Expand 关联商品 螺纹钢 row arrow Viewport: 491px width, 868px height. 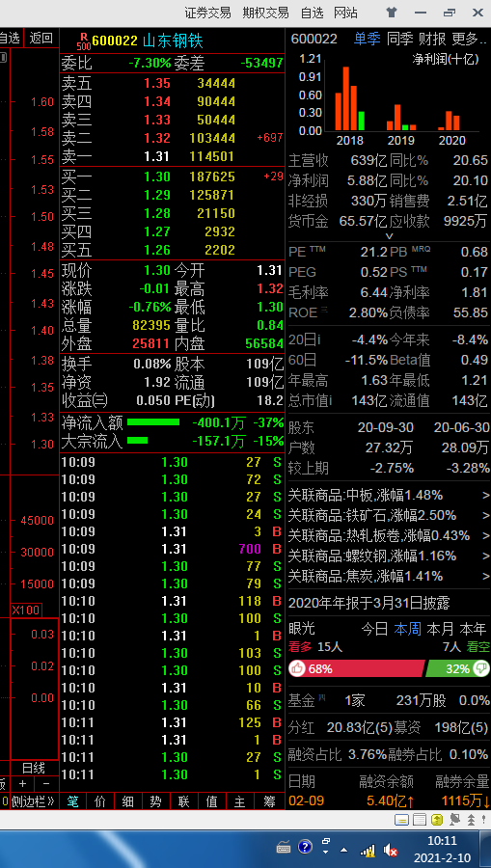(x=485, y=556)
